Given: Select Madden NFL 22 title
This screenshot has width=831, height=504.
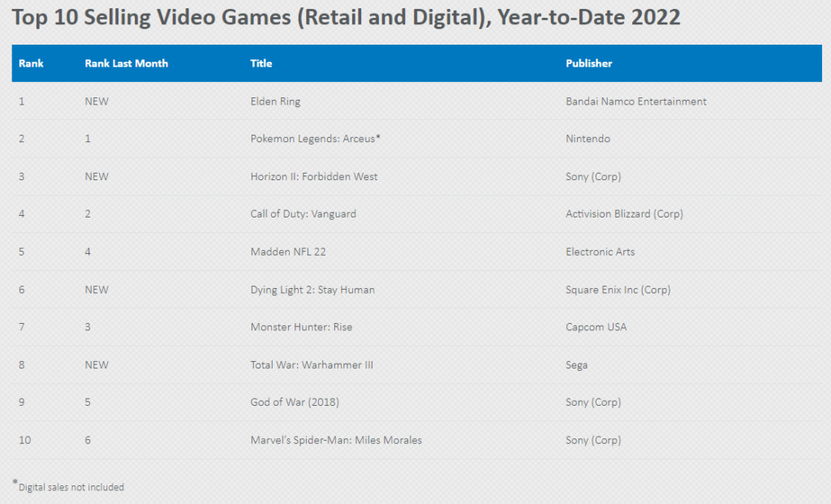Looking at the screenshot, I should [288, 252].
